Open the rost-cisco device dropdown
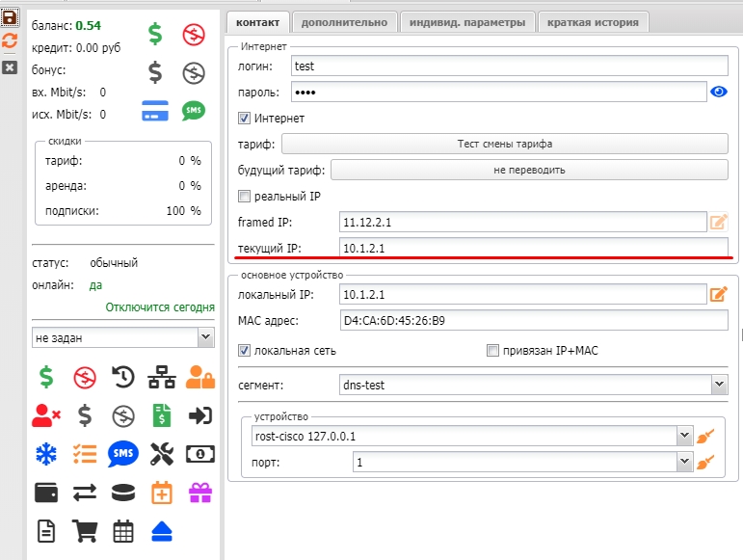The image size is (743, 560). 685,436
